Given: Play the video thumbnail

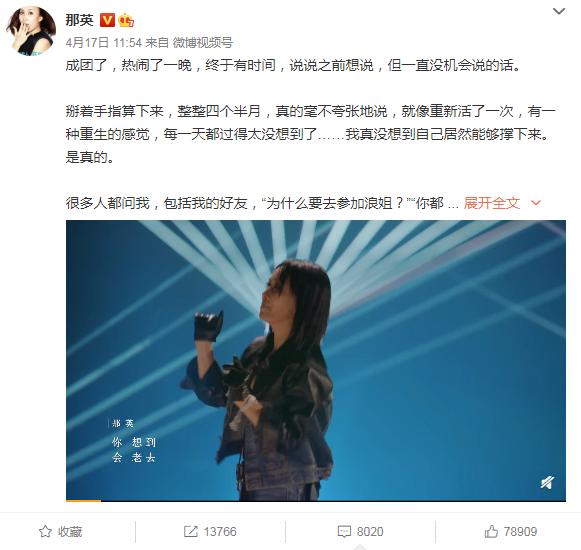Looking at the screenshot, I should click(x=316, y=360).
